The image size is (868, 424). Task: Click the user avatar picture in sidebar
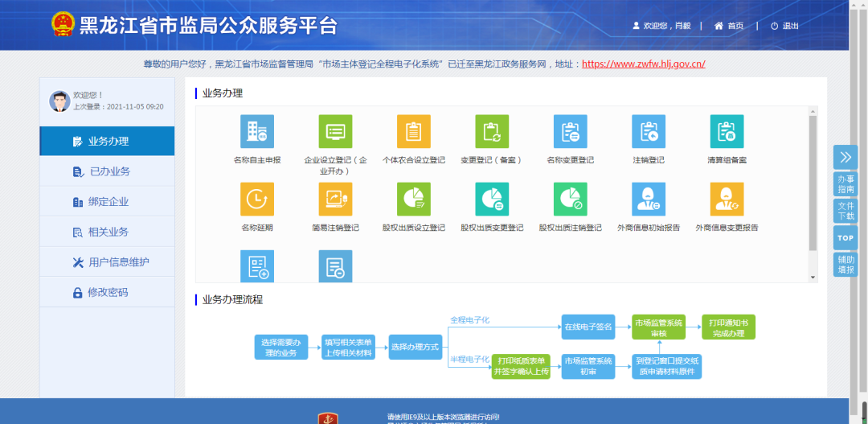coord(59,101)
